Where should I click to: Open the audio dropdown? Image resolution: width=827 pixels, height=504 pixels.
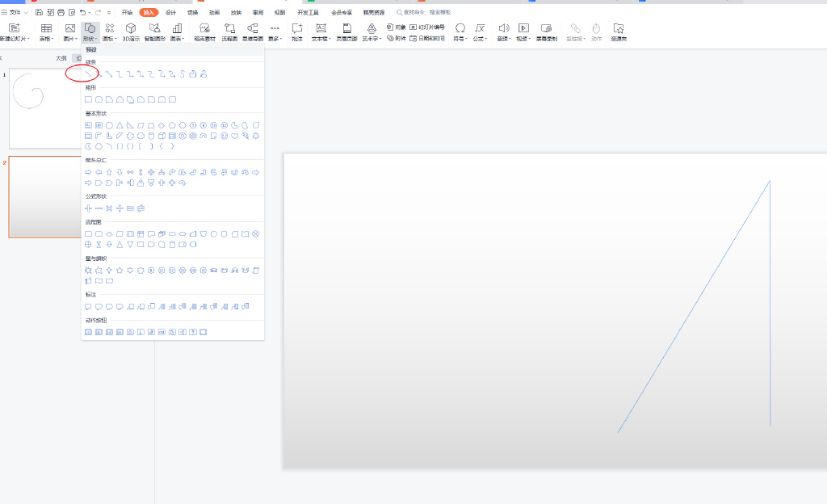(504, 31)
